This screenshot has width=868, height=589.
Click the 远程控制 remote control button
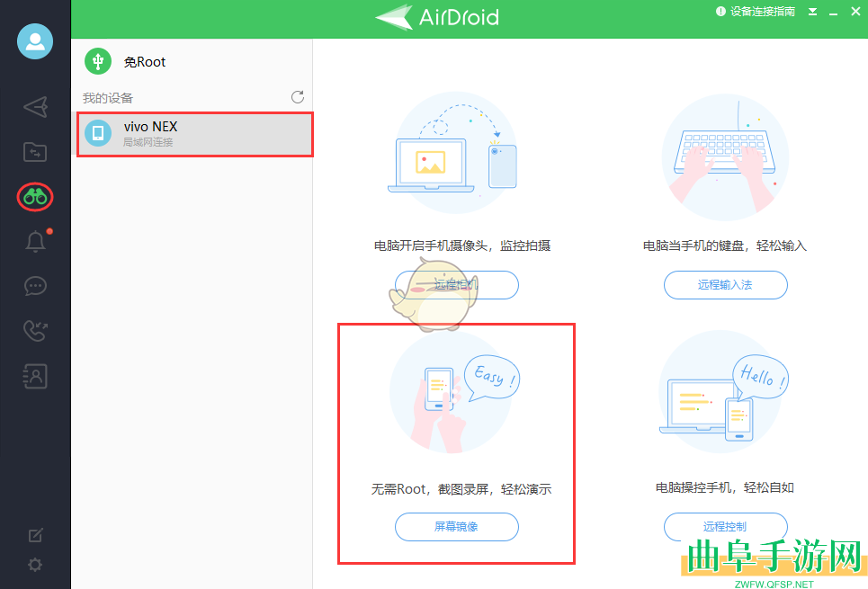point(725,527)
